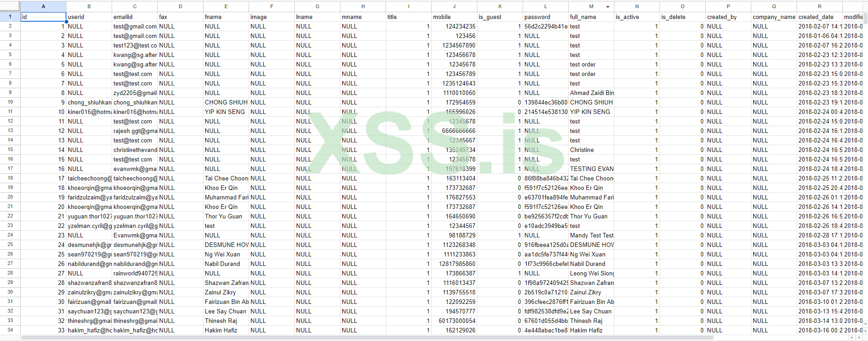Click cell 'rajesh.ggt@gma' in emailid column

click(135, 131)
